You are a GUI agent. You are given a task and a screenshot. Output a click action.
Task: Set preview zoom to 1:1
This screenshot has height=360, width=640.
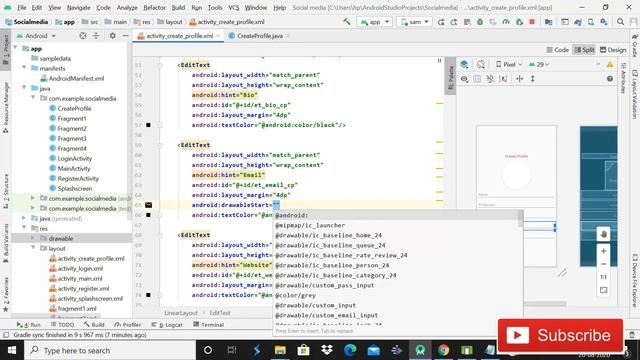[603, 277]
